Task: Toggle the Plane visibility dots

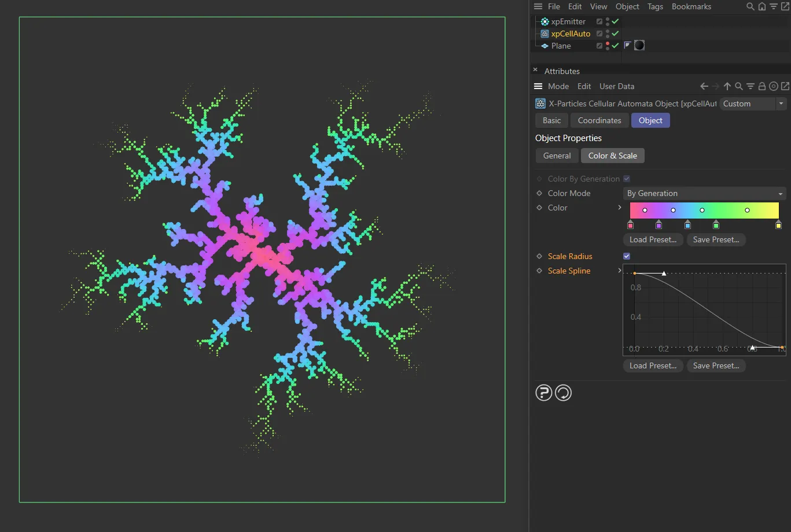Action: 607,45
